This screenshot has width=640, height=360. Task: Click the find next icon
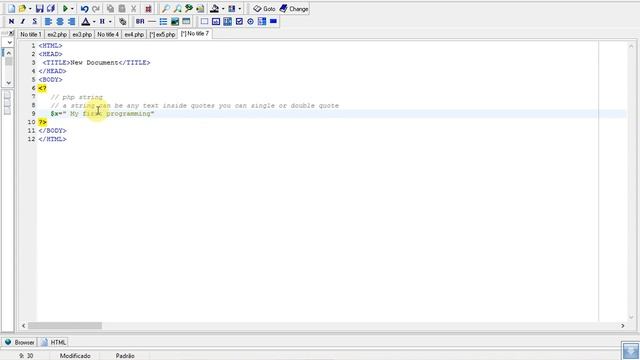[178, 9]
